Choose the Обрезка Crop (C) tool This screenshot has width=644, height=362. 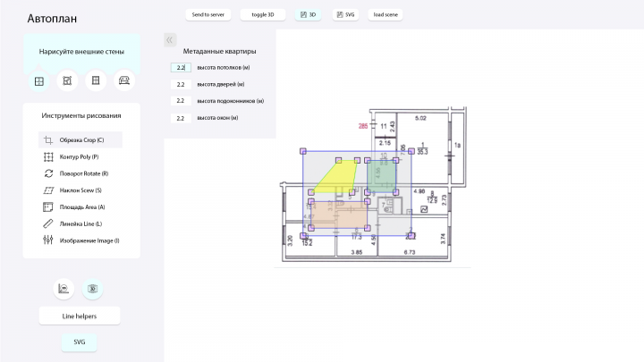pyautogui.click(x=80, y=140)
